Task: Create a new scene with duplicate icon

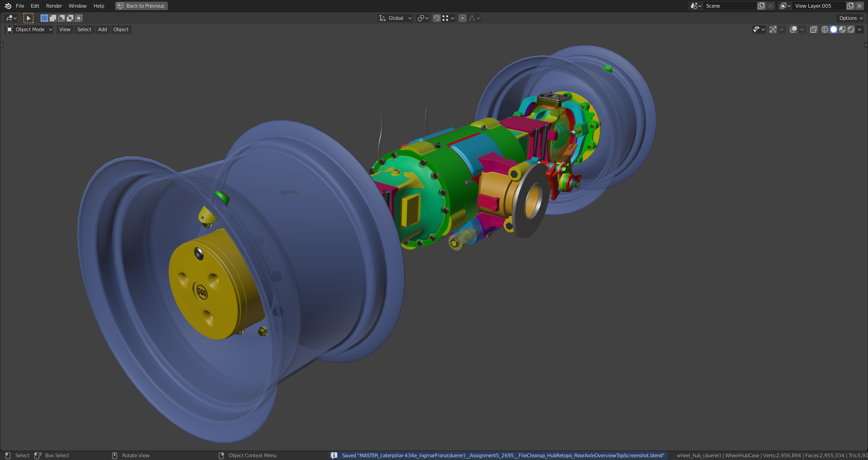Action: (761, 6)
